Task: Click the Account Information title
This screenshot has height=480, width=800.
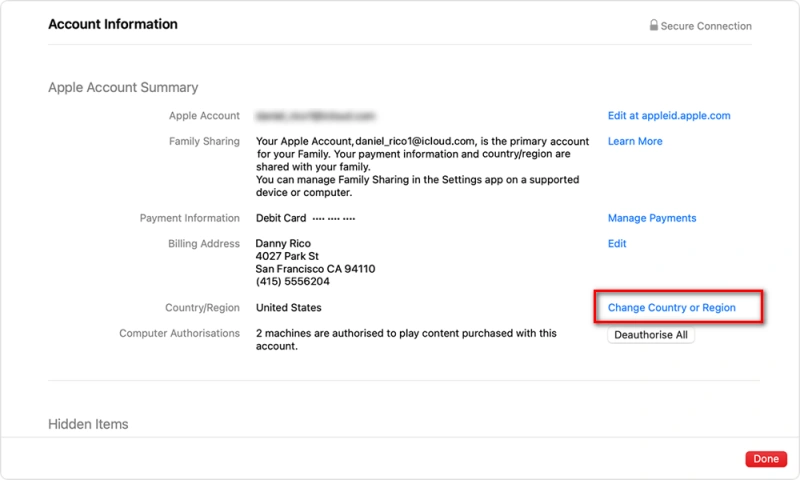Action: click(113, 24)
